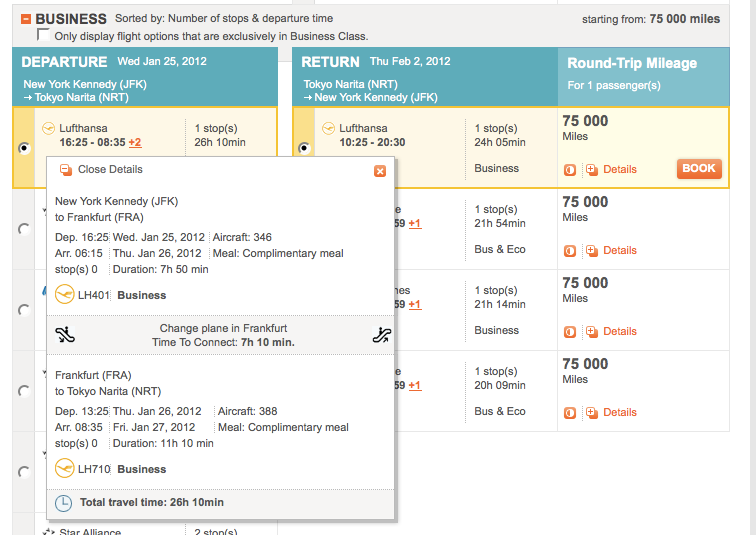The height and width of the screenshot is (535, 756).
Task: Select the Lufthansa 10:25 return radio button
Action: (304, 148)
